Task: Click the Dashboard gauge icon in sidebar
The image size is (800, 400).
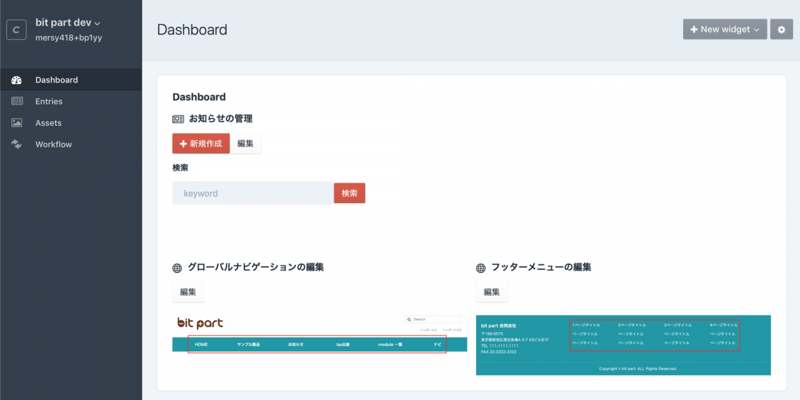Action: point(16,80)
